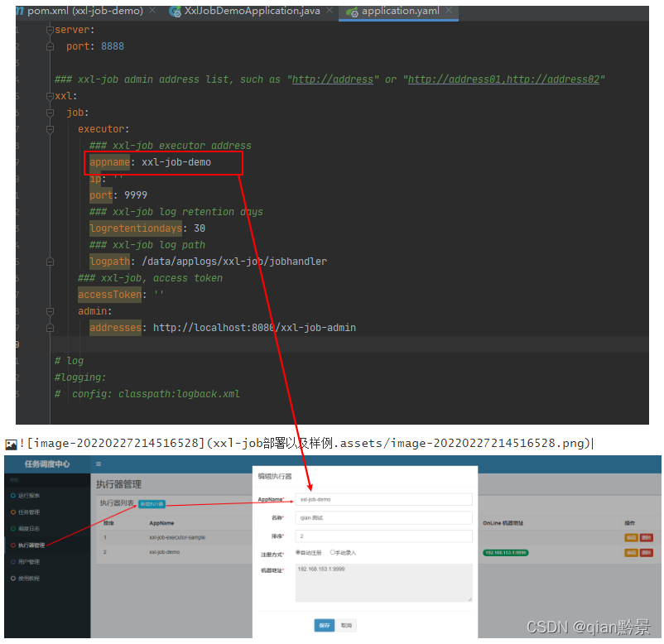
Task: Click the circle icon beside 任务管理
Action: click(x=13, y=512)
